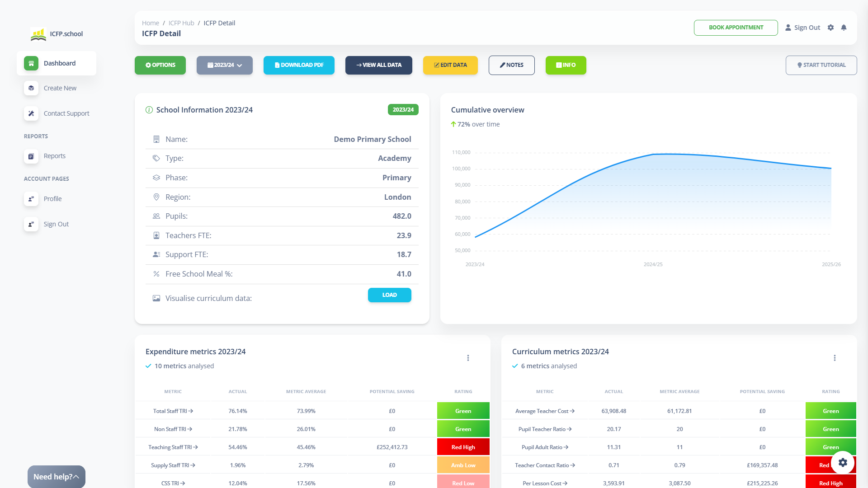This screenshot has width=868, height=488.
Task: Click the Create New icon in sidebar
Action: click(31, 88)
